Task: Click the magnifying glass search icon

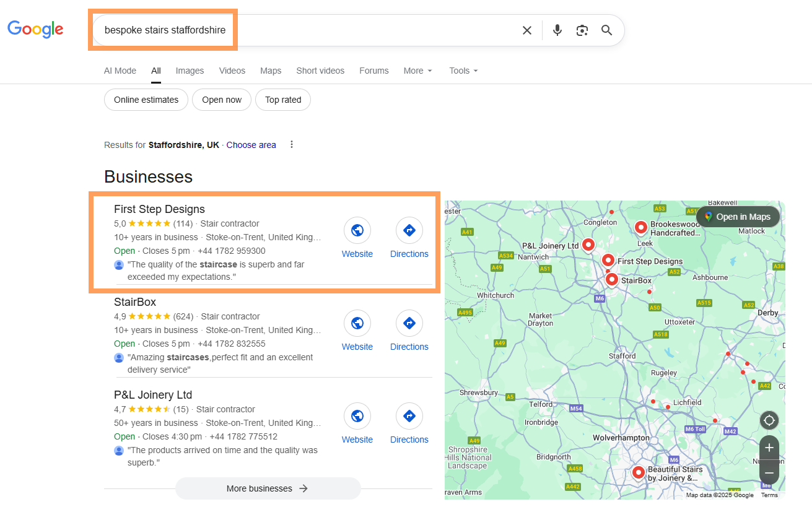Action: (606, 30)
